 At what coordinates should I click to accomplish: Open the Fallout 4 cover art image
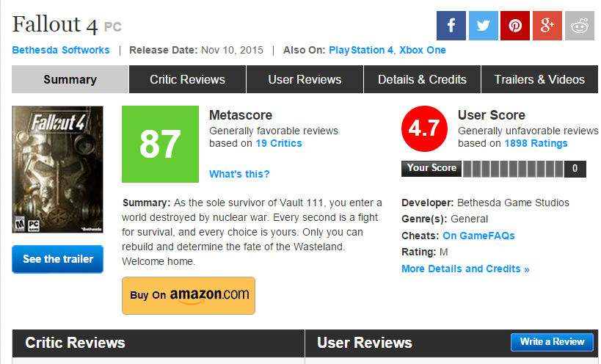(x=57, y=170)
